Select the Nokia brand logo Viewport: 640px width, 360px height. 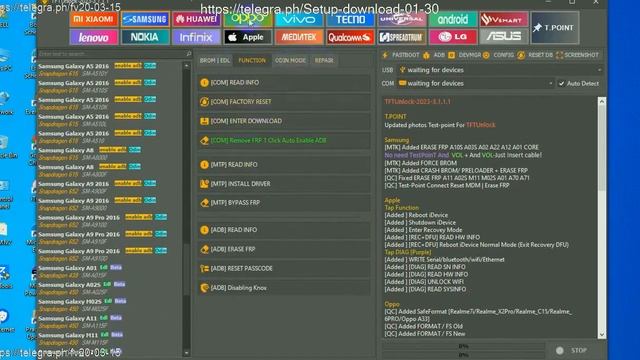pyautogui.click(x=145, y=37)
